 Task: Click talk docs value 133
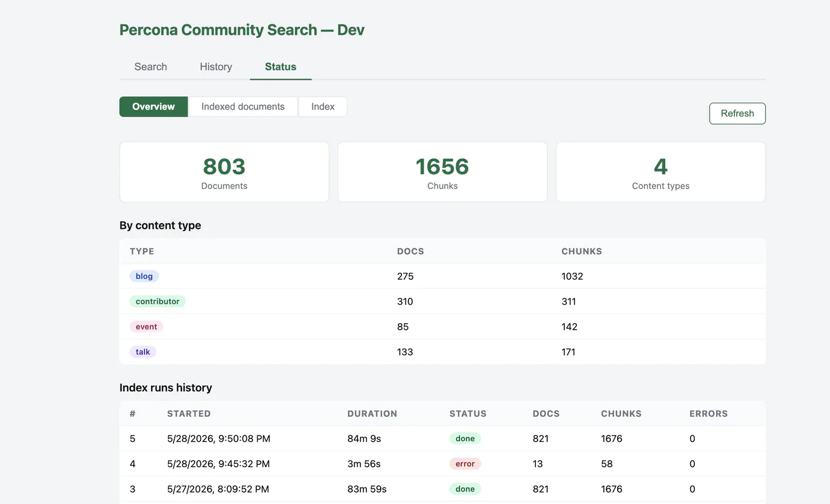tap(405, 352)
